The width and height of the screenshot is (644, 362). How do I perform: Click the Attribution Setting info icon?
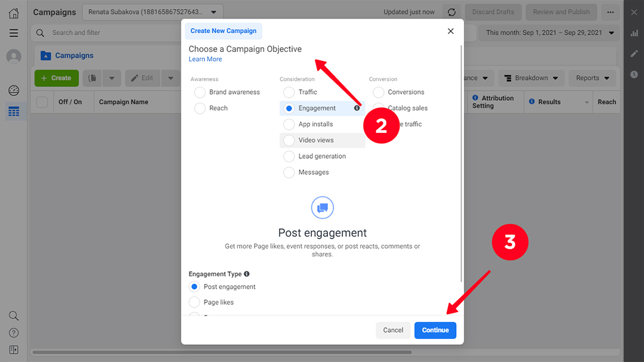pos(475,98)
